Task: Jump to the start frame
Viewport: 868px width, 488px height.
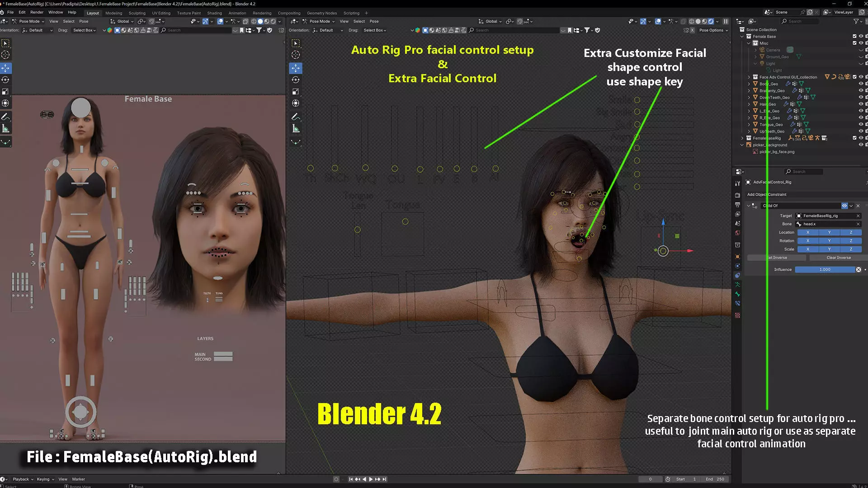Action: coord(351,479)
